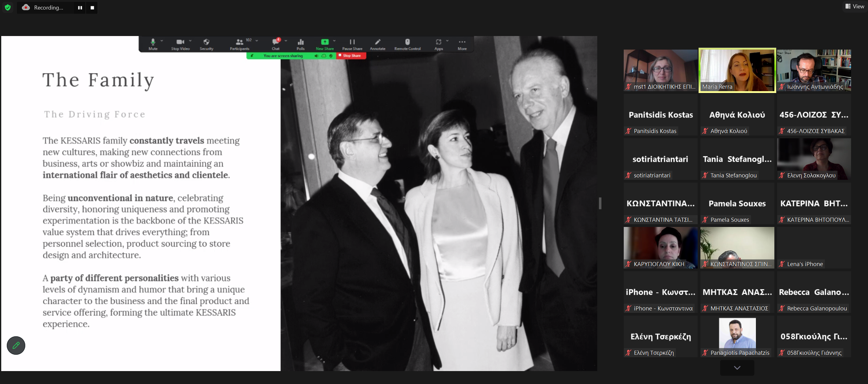Click the 'You are screen sharing' status label
868x384 pixels.
[x=283, y=55]
